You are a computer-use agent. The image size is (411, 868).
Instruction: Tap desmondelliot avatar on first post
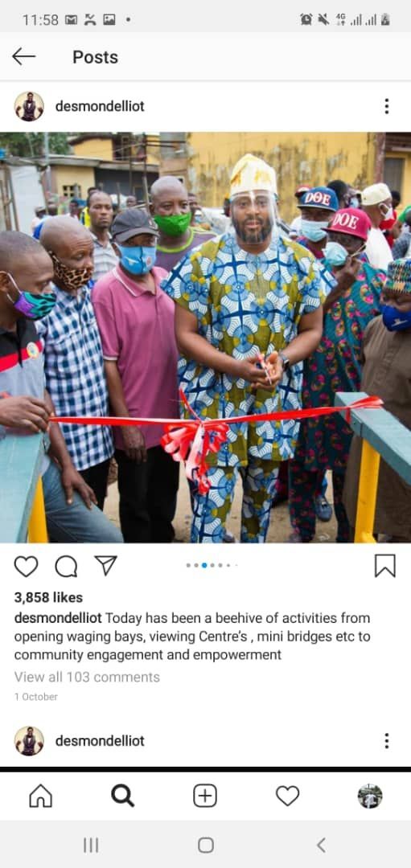pyautogui.click(x=29, y=106)
